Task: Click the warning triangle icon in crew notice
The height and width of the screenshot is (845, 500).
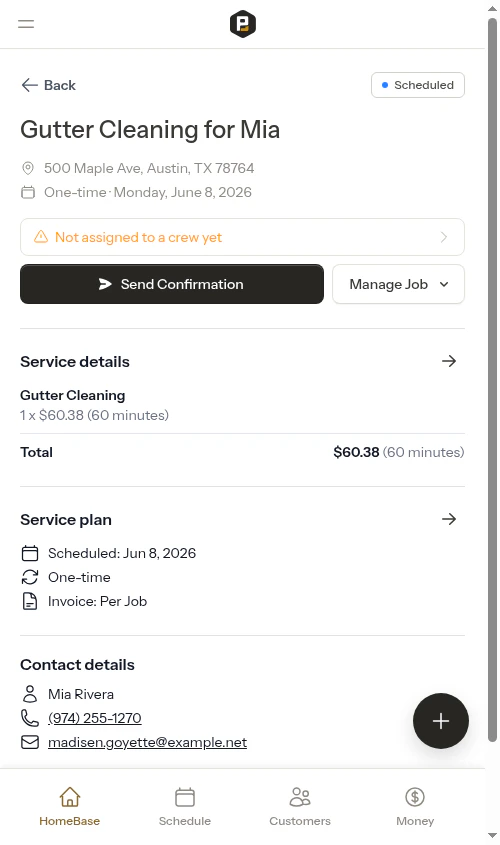Action: 41,237
